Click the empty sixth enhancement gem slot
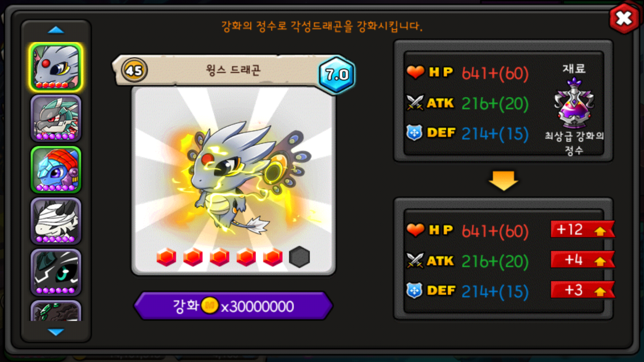 point(299,257)
